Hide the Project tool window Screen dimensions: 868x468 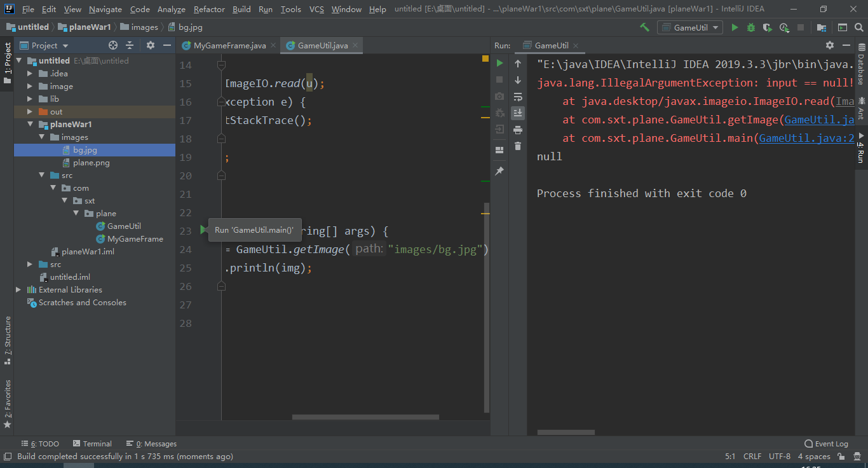(x=167, y=45)
